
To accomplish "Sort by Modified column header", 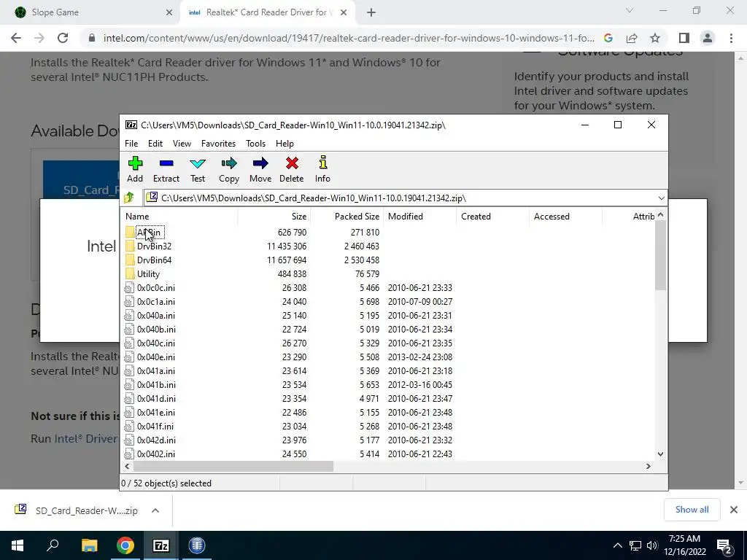I will coord(419,216).
